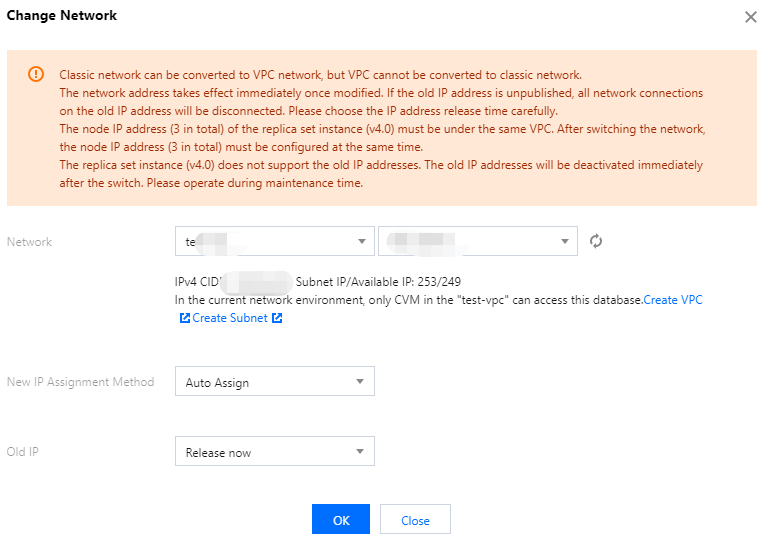Viewport: 765px width, 545px height.
Task: Confirm the network change with OK
Action: 341,520
